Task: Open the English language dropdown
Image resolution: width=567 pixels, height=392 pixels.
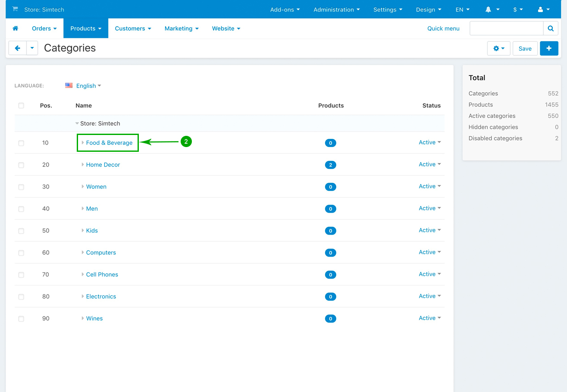Action: tap(88, 86)
